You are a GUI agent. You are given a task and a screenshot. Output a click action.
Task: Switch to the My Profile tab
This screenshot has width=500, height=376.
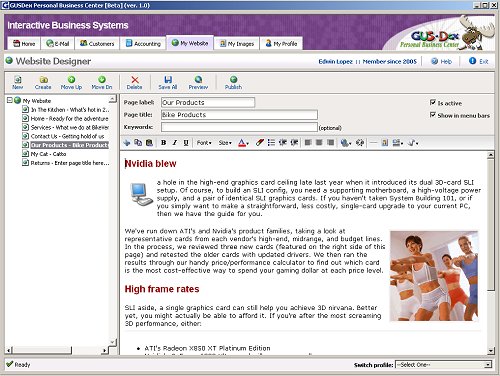click(x=281, y=44)
